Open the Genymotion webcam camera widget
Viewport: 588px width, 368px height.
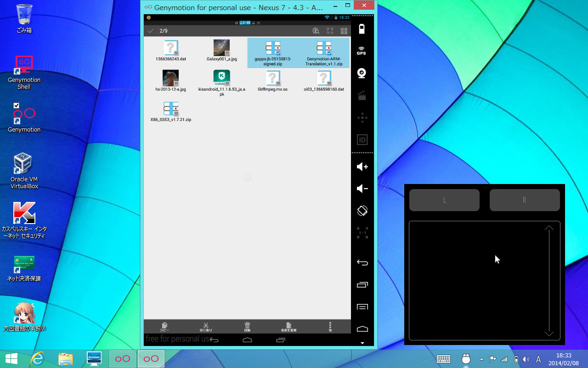coord(362,73)
